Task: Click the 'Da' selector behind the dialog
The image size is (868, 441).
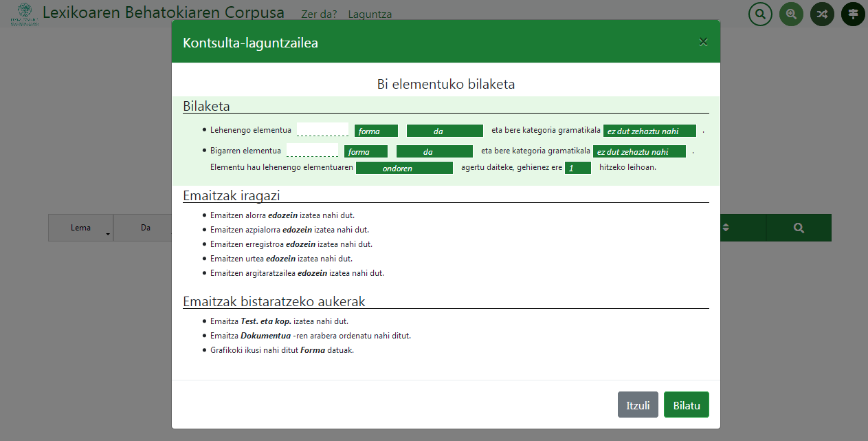Action: click(x=146, y=228)
